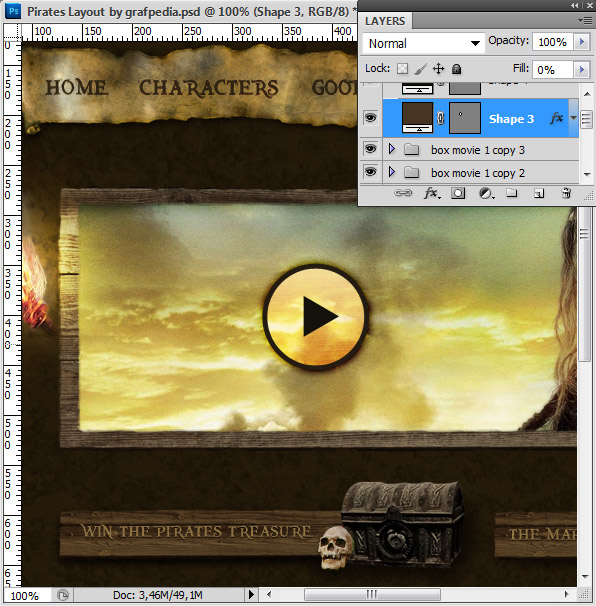This screenshot has width=596, height=606.
Task: Click the 100% zoom field
Action: pos(26,596)
